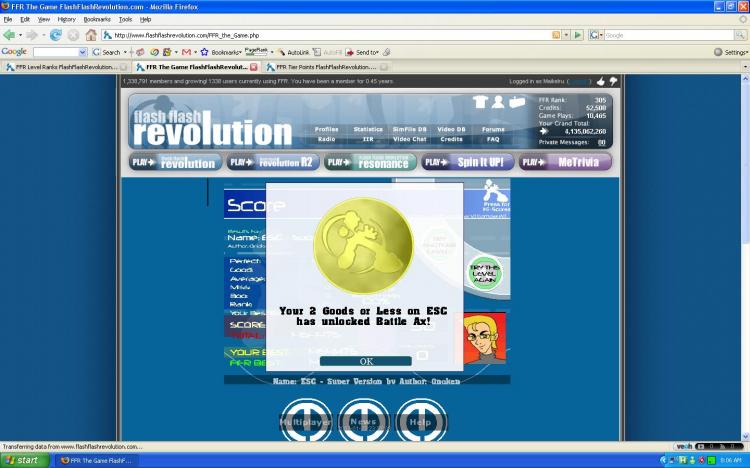Image resolution: width=750 pixels, height=468 pixels.
Task: Click the Windows Start button
Action: 24,460
